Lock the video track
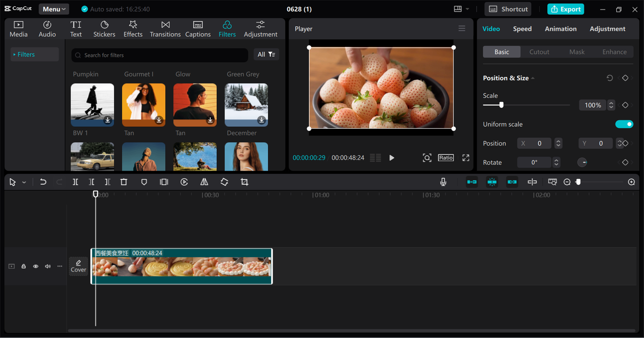 click(x=24, y=266)
